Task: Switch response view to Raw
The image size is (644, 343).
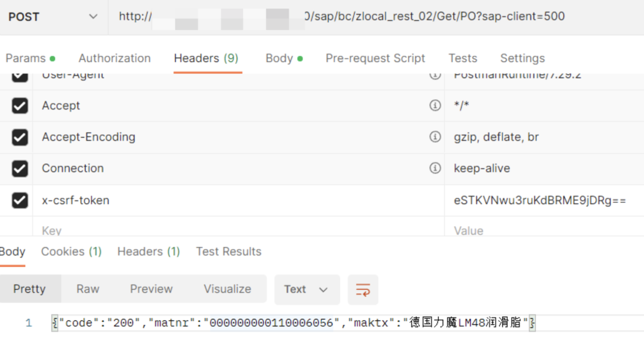Action: [88, 289]
